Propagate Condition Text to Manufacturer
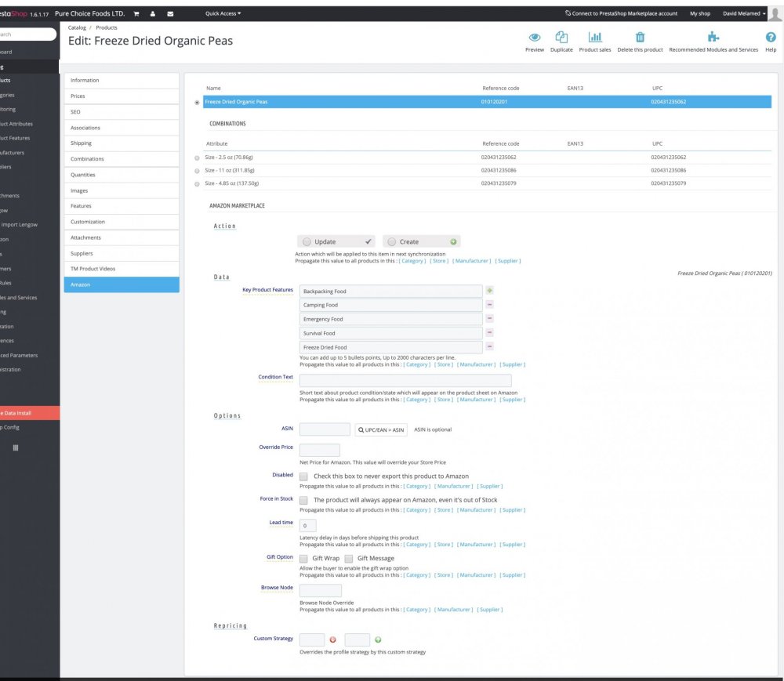 click(x=476, y=400)
